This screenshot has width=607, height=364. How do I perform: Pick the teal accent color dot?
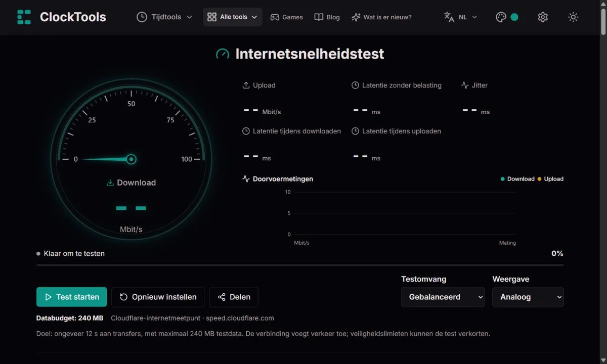point(514,17)
